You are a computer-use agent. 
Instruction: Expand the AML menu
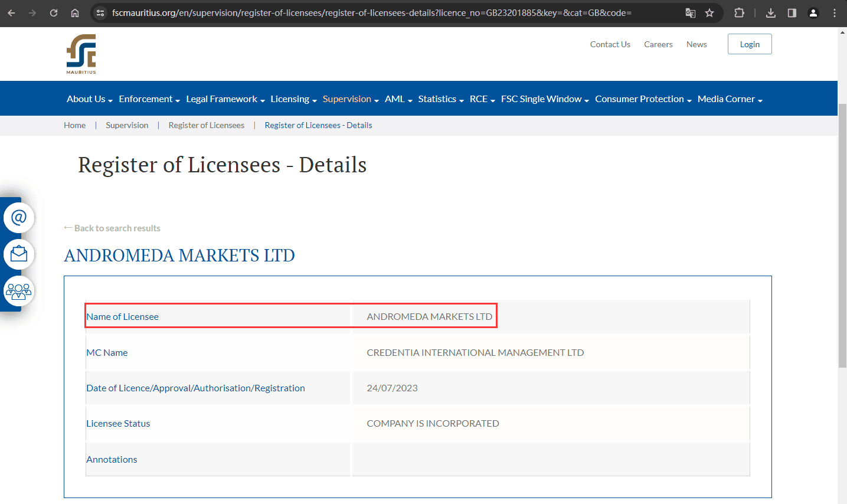(398, 99)
